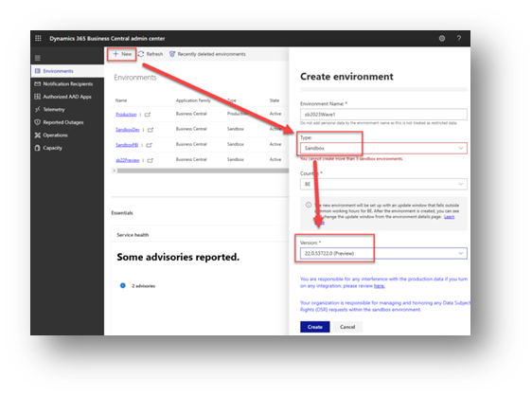Viewport: 532px width, 397px height.
Task: Open the Version dropdown showing Preview
Action: 383,253
